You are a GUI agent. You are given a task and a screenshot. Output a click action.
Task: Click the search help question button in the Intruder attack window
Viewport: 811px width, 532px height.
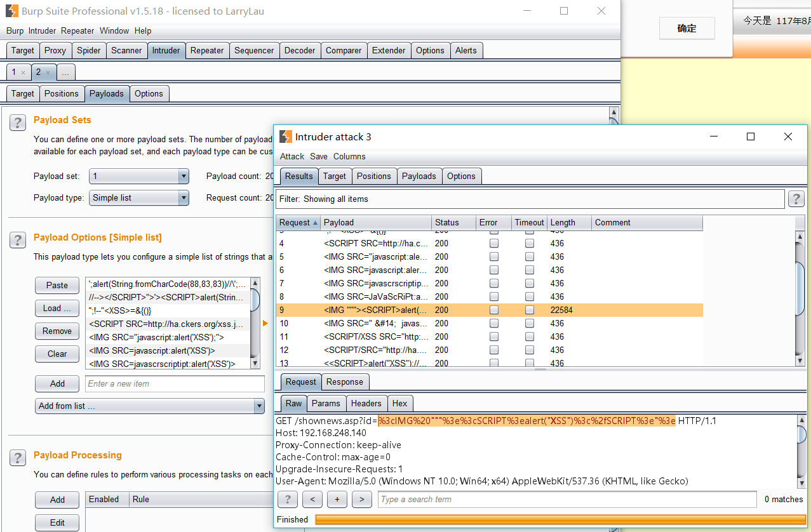[x=288, y=499]
